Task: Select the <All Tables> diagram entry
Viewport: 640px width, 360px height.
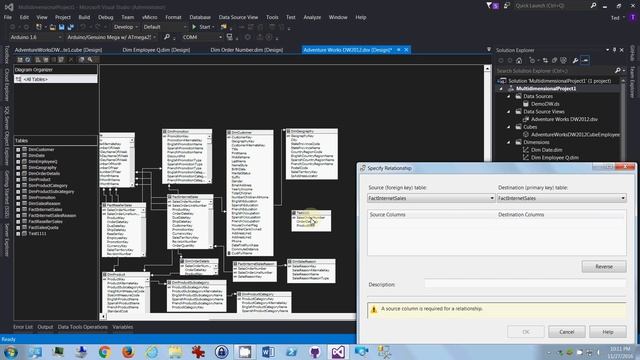Action: pyautogui.click(x=56, y=79)
